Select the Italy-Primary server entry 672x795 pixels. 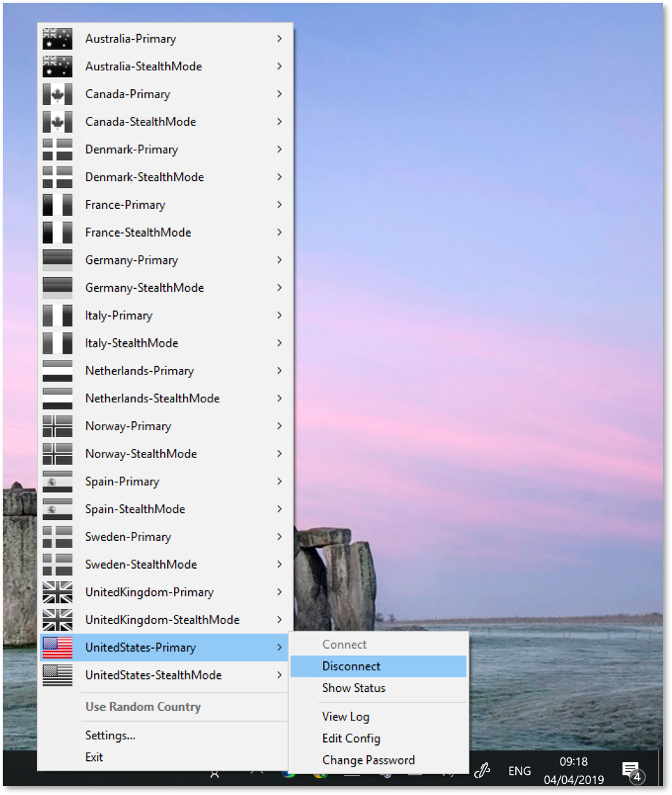pyautogui.click(x=165, y=315)
